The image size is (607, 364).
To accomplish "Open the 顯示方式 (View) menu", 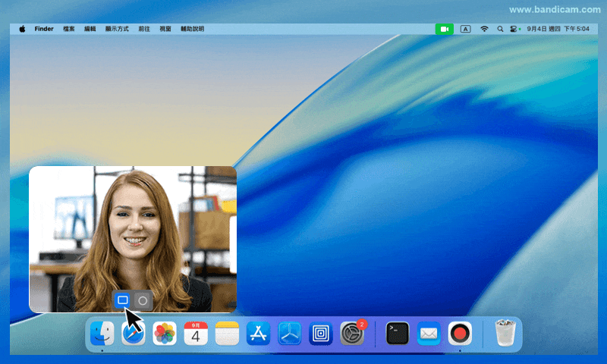I will coord(117,29).
